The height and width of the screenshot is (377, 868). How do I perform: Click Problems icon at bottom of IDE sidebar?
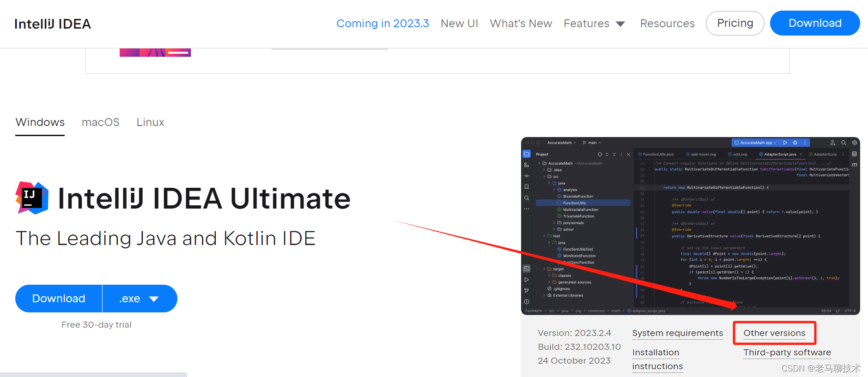[527, 301]
